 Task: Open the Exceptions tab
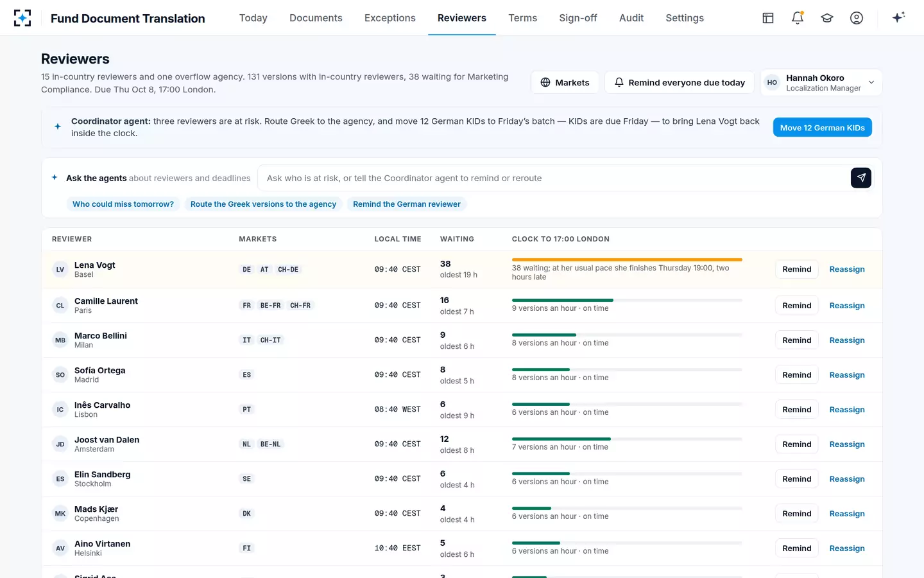click(x=390, y=18)
